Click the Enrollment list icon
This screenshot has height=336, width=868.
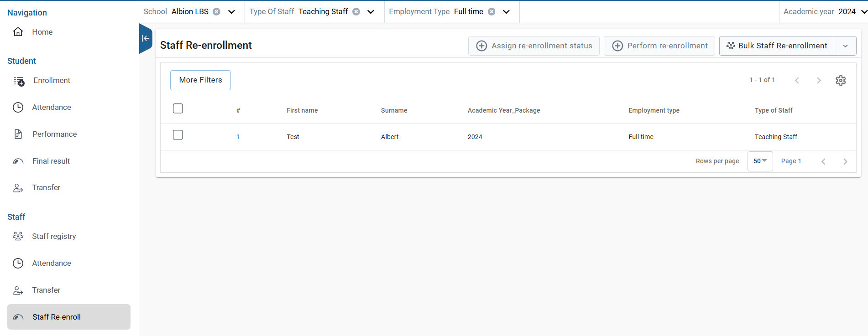[19, 81]
